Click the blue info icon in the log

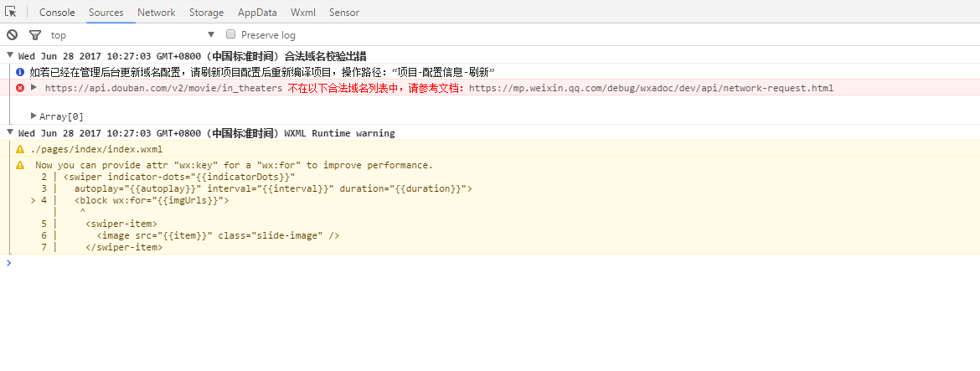pyautogui.click(x=20, y=72)
